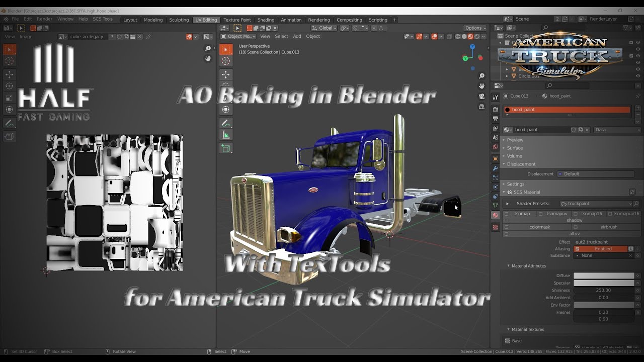Enable the airbrush shader flavor checkbox
This screenshot has width=644, height=362.
(x=576, y=227)
